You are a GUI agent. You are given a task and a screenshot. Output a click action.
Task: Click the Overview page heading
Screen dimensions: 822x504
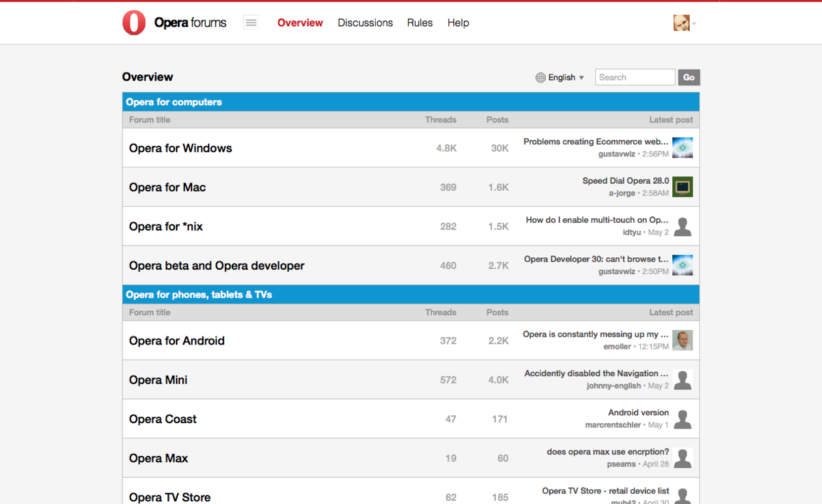tap(148, 77)
